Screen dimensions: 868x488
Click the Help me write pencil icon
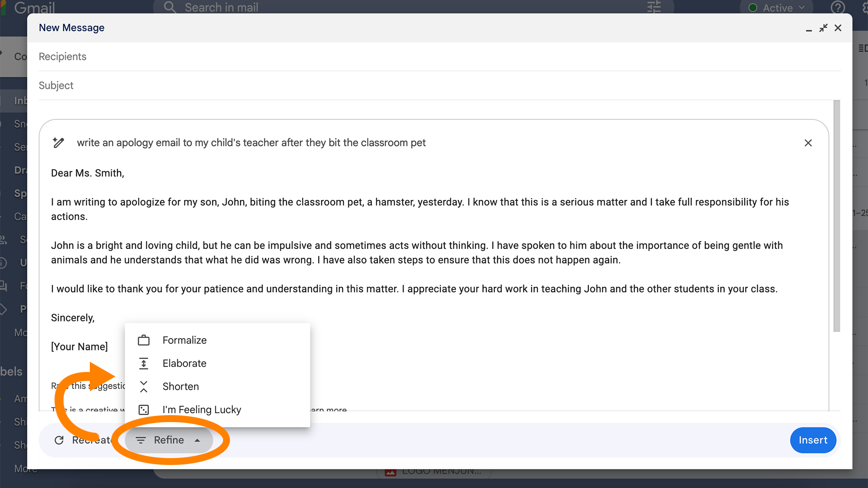coord(58,143)
